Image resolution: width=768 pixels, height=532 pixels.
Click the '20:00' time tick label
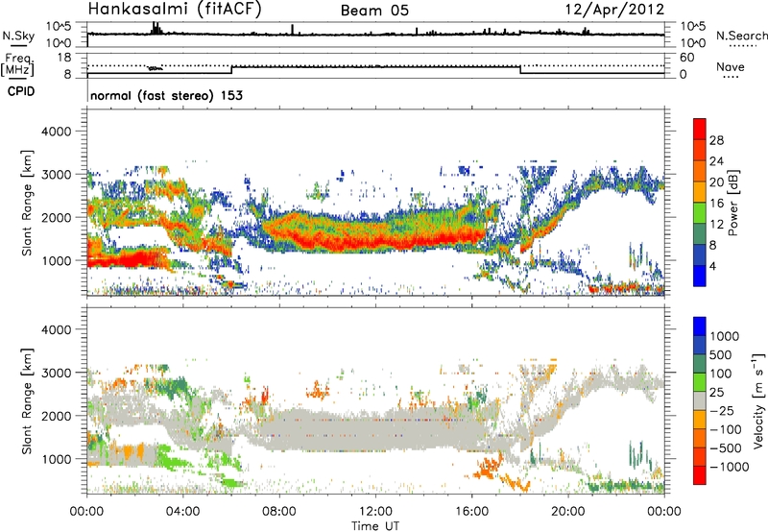click(x=568, y=512)
